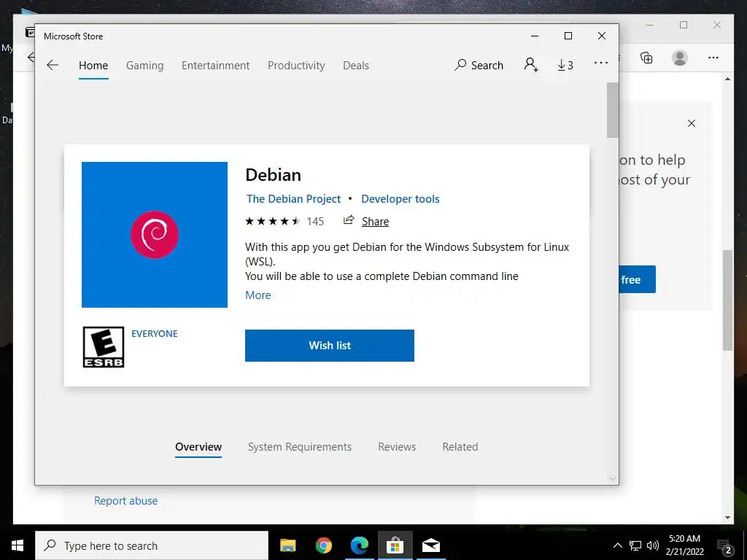Switch to the Gaming tab
Image resolution: width=747 pixels, height=560 pixels.
(145, 65)
